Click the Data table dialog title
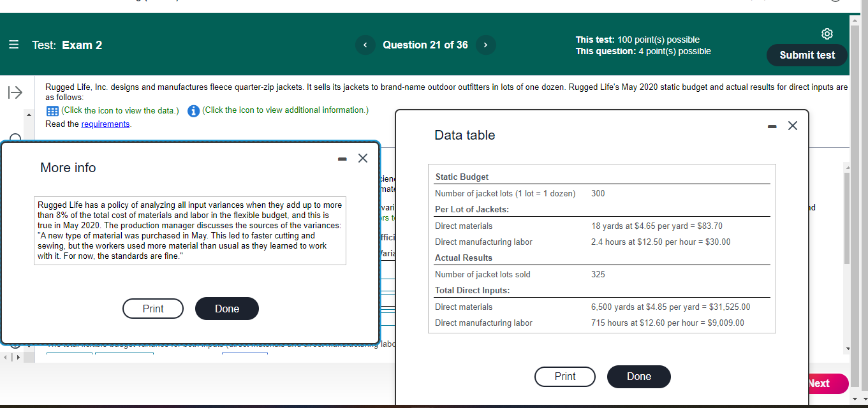The height and width of the screenshot is (408, 868). tap(465, 135)
